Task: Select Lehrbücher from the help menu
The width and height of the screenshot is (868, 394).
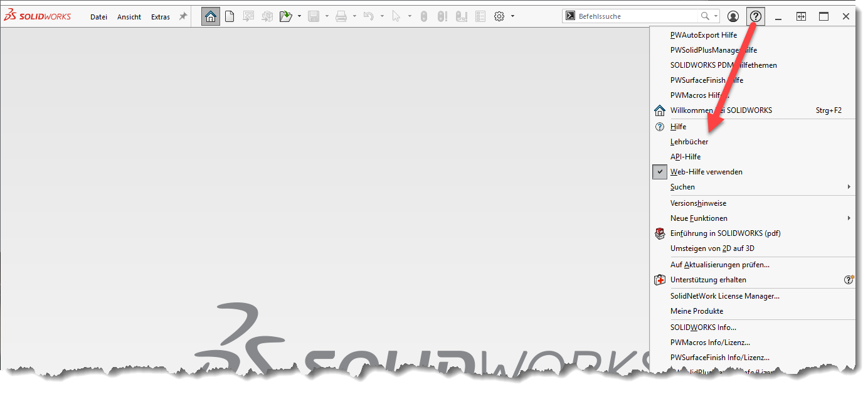Action: pos(689,142)
